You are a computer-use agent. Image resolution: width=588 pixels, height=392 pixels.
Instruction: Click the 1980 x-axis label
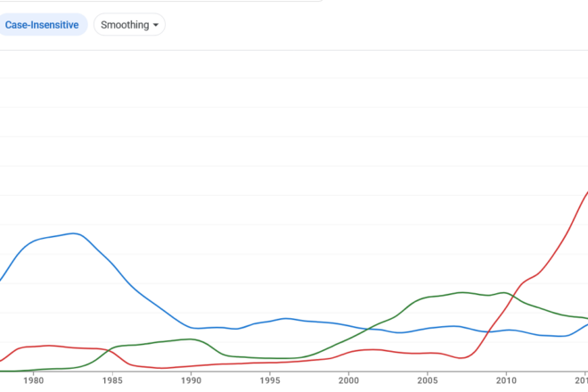[x=34, y=380]
